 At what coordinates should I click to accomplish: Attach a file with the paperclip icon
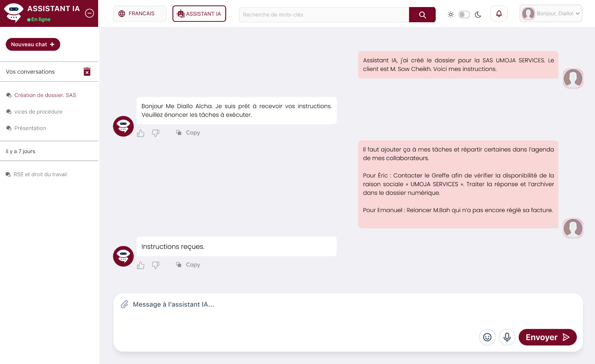point(124,304)
